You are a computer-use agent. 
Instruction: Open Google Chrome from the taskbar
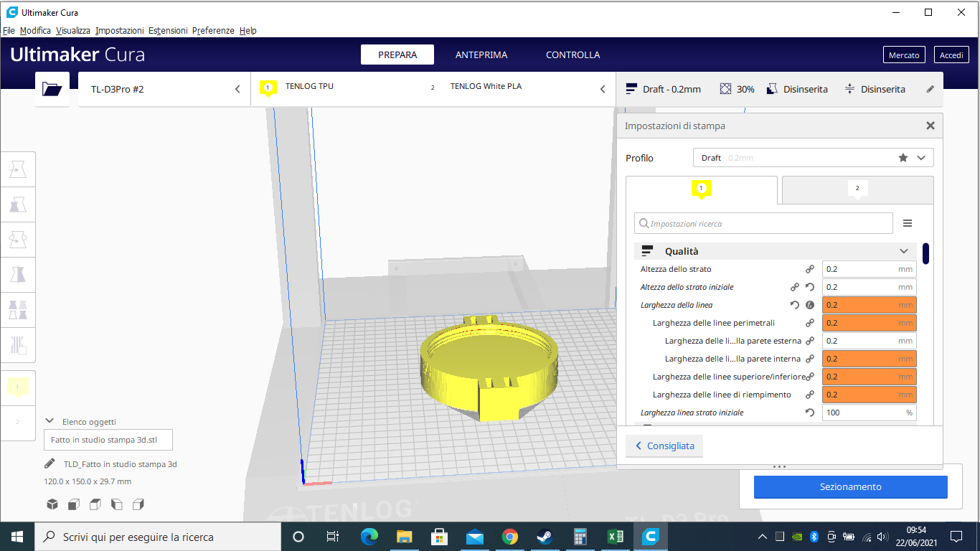(510, 537)
